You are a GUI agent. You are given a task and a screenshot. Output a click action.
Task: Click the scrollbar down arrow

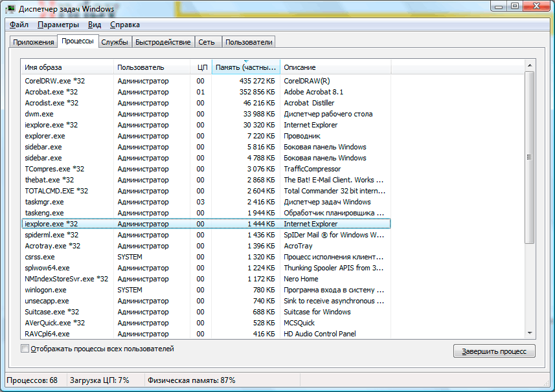point(530,333)
